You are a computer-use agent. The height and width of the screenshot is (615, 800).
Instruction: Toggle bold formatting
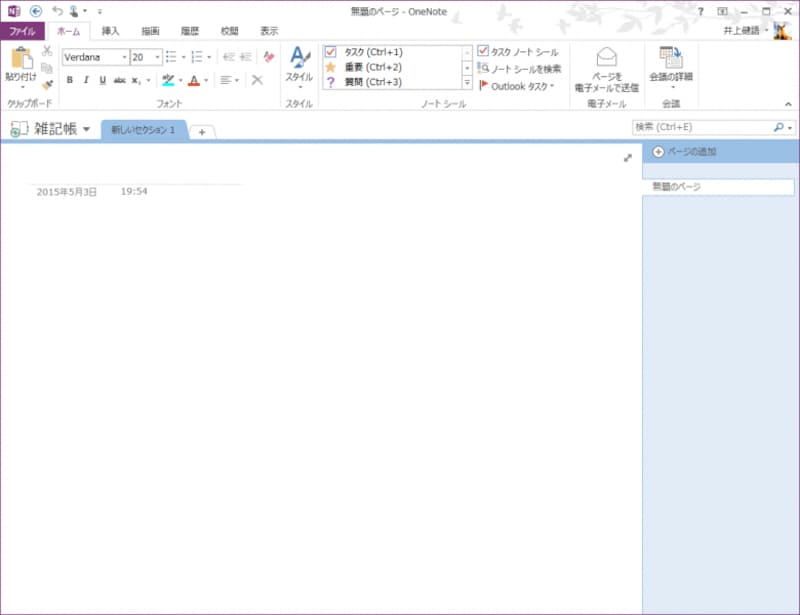click(x=69, y=80)
